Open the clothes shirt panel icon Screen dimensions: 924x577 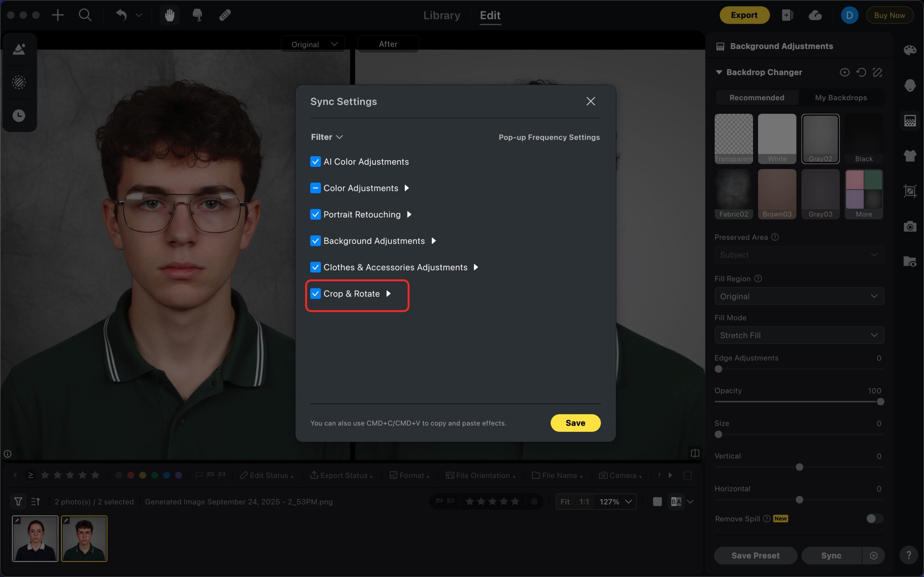(x=910, y=156)
